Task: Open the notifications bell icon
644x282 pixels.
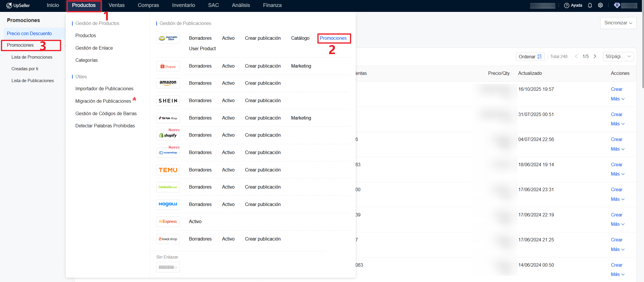Action: (x=590, y=6)
